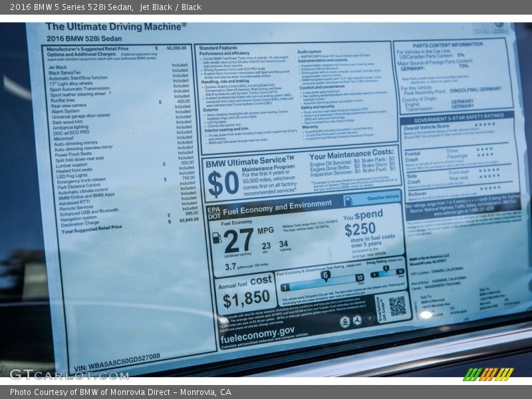The image size is (532, 399).
Task: Click 'Your Maintenance Costs' heading
Action: coord(352,154)
